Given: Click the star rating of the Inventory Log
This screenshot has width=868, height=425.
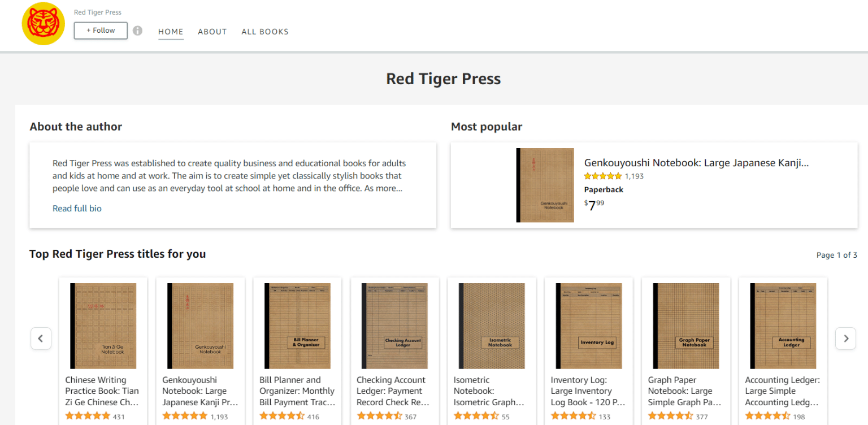Looking at the screenshot, I should click(572, 416).
